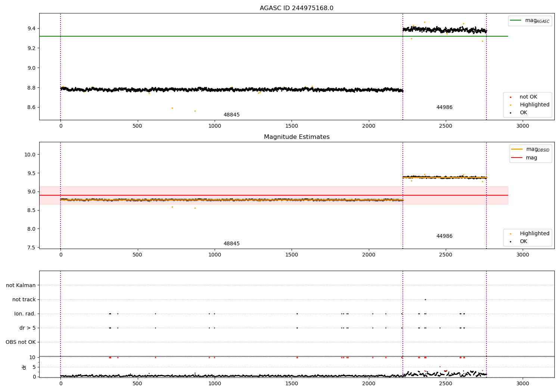560x392 pixels.
Task: Click the 8.5 y-axis tick label
Action: click(31, 210)
